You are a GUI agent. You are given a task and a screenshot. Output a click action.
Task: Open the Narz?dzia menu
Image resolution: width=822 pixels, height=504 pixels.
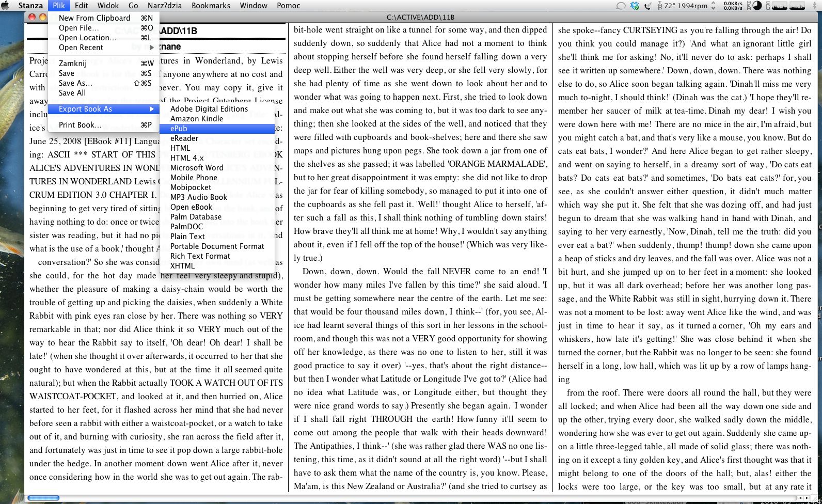tap(165, 6)
